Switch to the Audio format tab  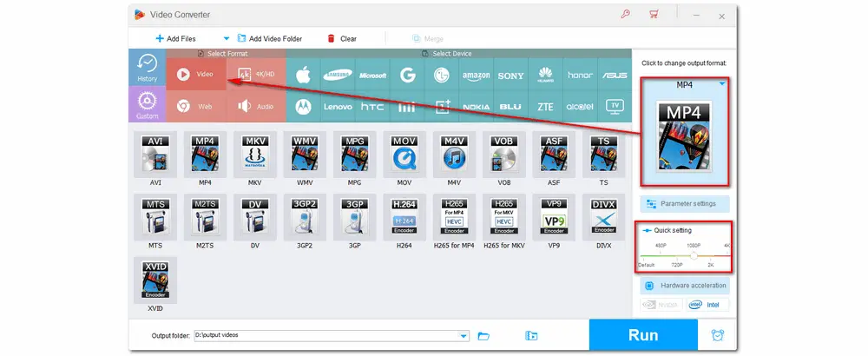[x=256, y=106]
